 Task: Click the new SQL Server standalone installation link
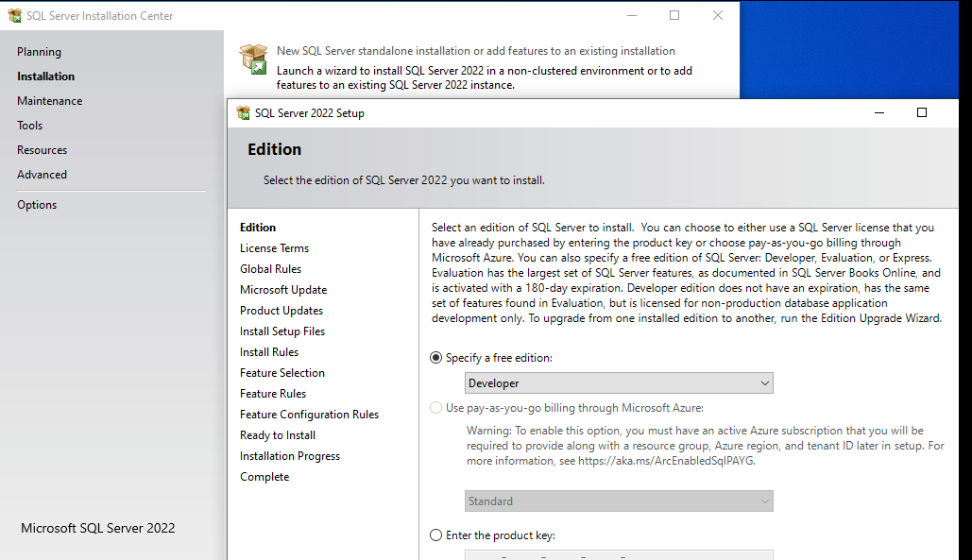pyautogui.click(x=475, y=51)
